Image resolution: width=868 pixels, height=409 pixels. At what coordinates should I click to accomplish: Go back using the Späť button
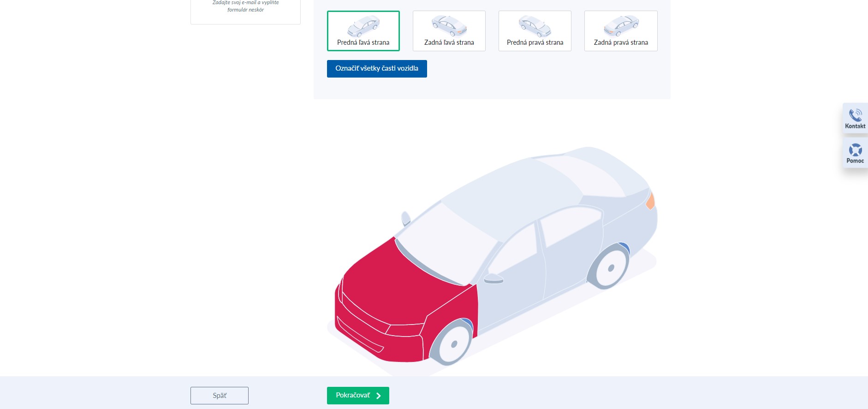[220, 396]
